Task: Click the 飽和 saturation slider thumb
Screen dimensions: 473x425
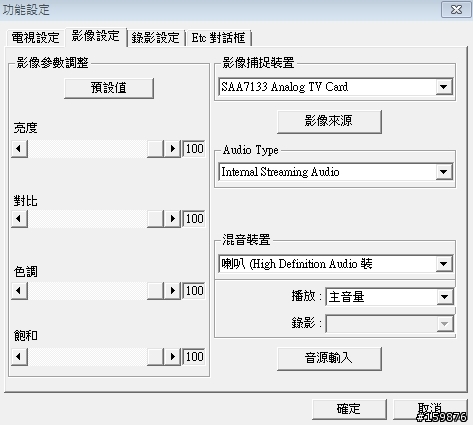Action: [155, 357]
